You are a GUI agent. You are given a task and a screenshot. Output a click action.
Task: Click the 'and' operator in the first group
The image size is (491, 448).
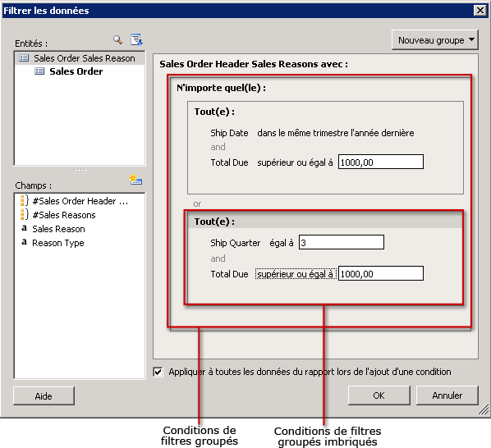pos(218,147)
